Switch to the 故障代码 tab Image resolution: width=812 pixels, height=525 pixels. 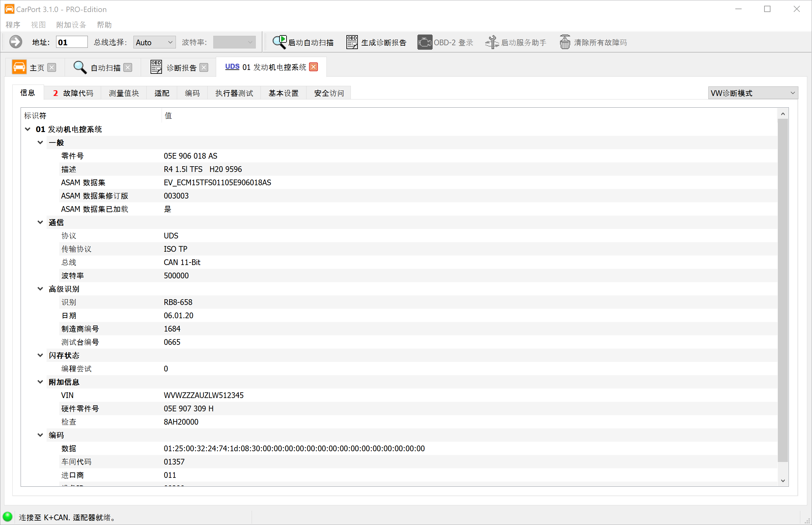pos(73,93)
